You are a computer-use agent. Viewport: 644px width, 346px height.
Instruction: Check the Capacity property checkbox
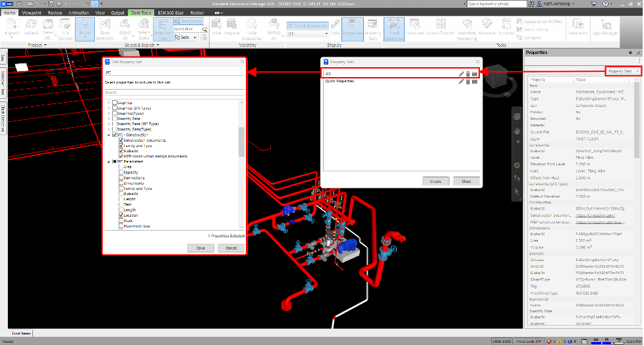point(121,173)
